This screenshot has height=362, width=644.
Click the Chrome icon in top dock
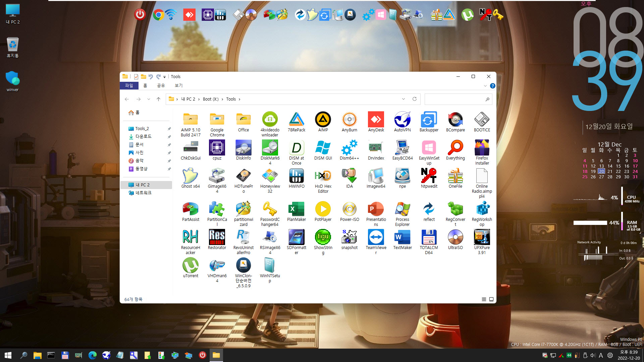point(158,15)
